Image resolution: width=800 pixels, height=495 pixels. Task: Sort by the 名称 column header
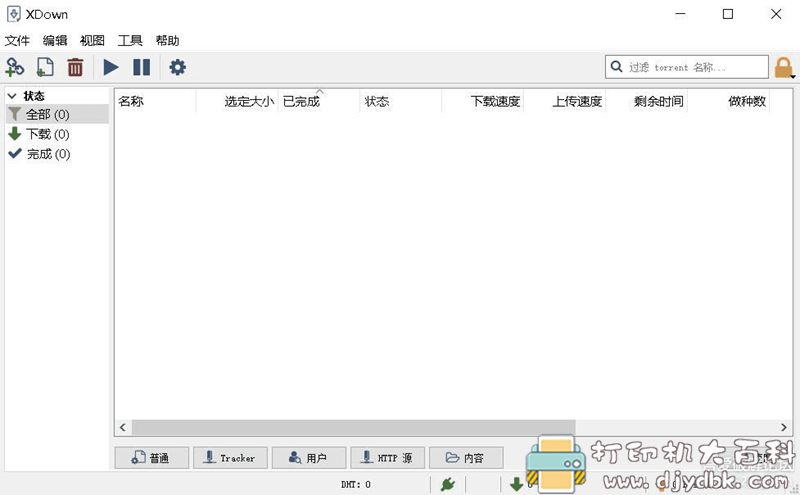click(156, 102)
